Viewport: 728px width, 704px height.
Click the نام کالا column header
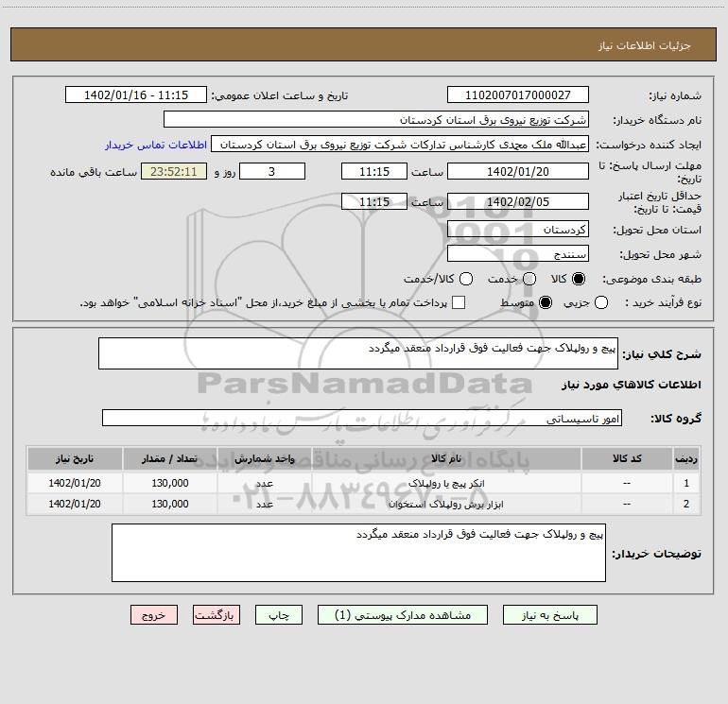pos(446,459)
